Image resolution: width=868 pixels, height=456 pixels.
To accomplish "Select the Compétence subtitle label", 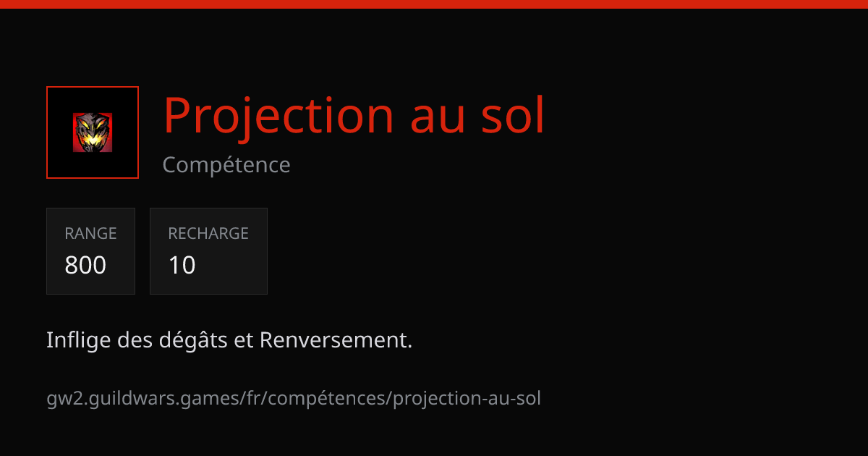I will [226, 165].
